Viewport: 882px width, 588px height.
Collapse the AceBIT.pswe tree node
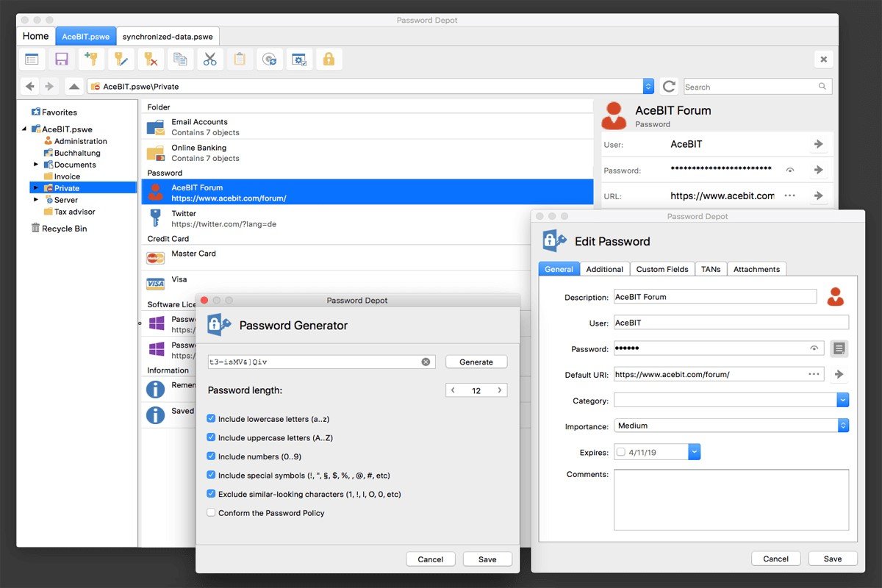click(x=24, y=129)
